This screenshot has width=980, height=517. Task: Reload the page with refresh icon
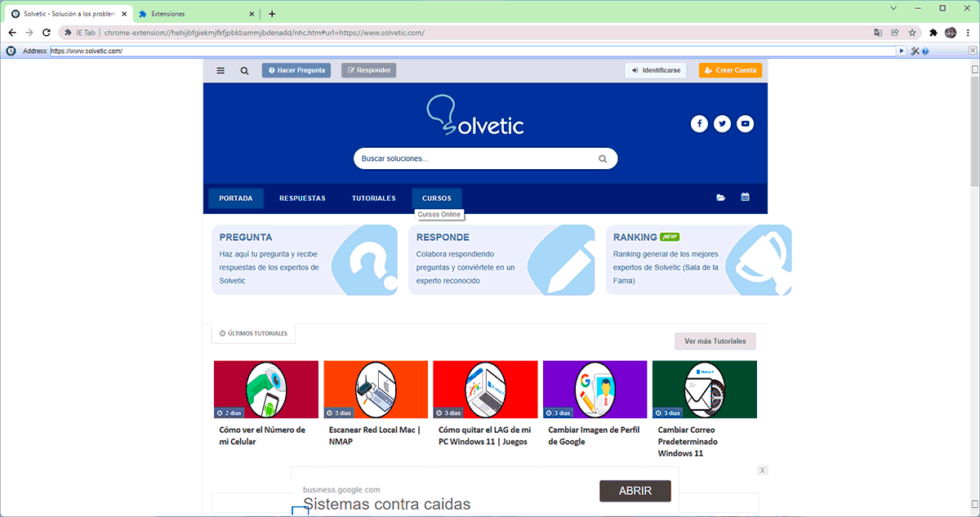click(x=47, y=33)
